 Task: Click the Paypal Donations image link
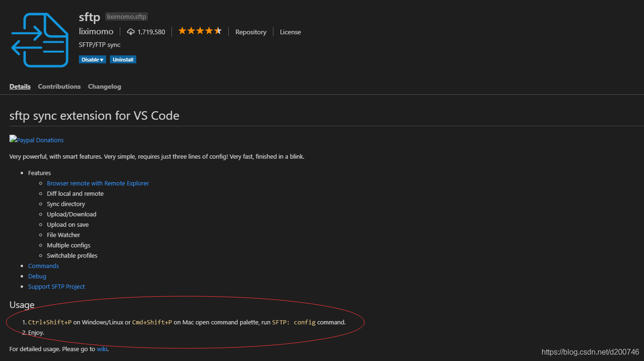tap(37, 140)
